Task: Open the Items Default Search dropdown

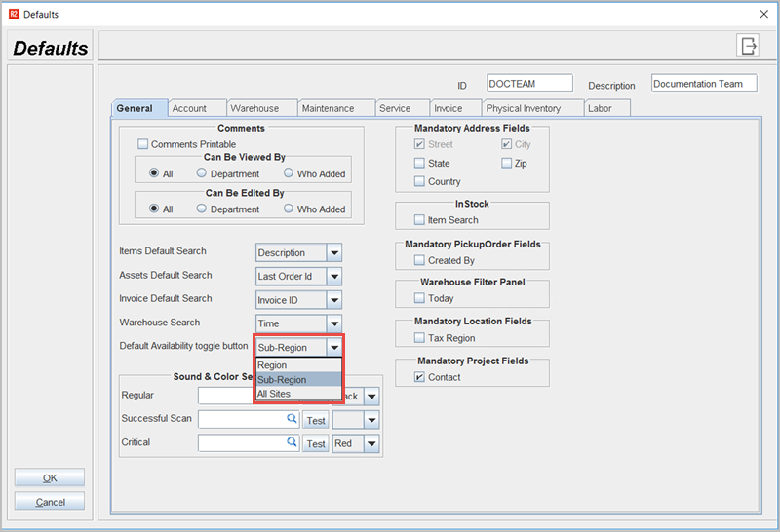Action: click(x=334, y=253)
